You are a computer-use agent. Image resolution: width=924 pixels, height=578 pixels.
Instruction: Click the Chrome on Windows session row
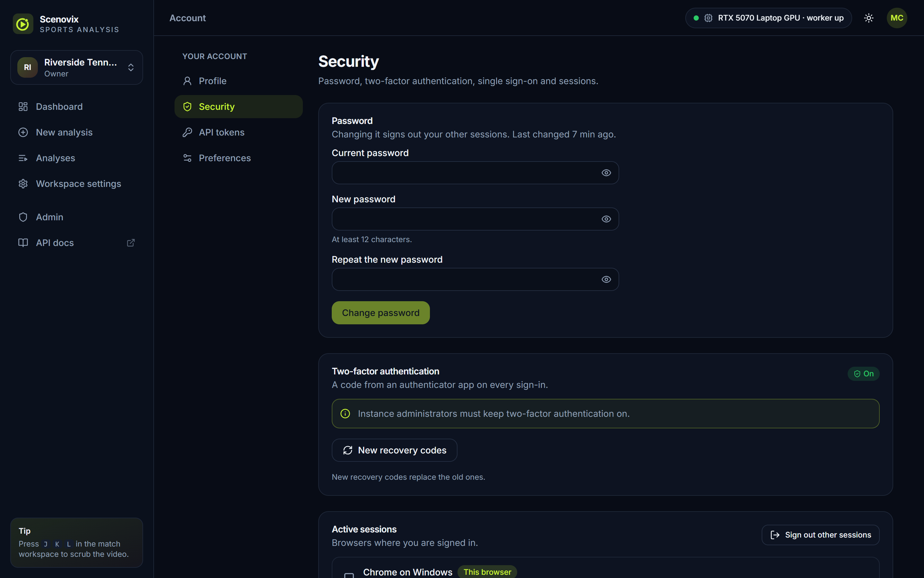coord(605,568)
